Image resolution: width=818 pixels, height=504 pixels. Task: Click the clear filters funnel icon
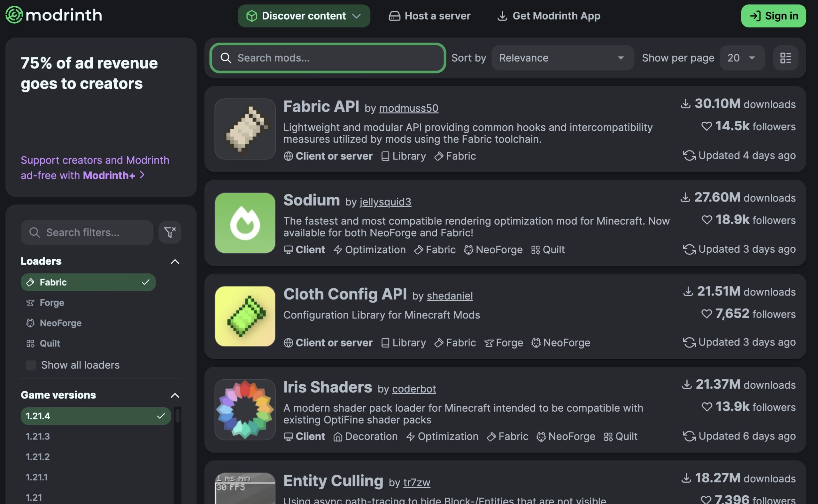[170, 232]
